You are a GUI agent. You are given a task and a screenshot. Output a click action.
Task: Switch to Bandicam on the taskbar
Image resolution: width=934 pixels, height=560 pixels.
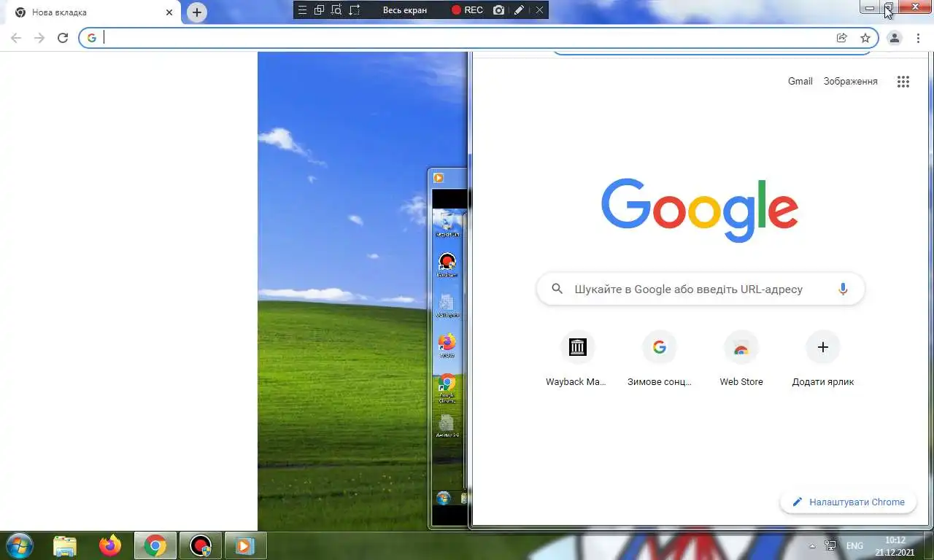[200, 545]
